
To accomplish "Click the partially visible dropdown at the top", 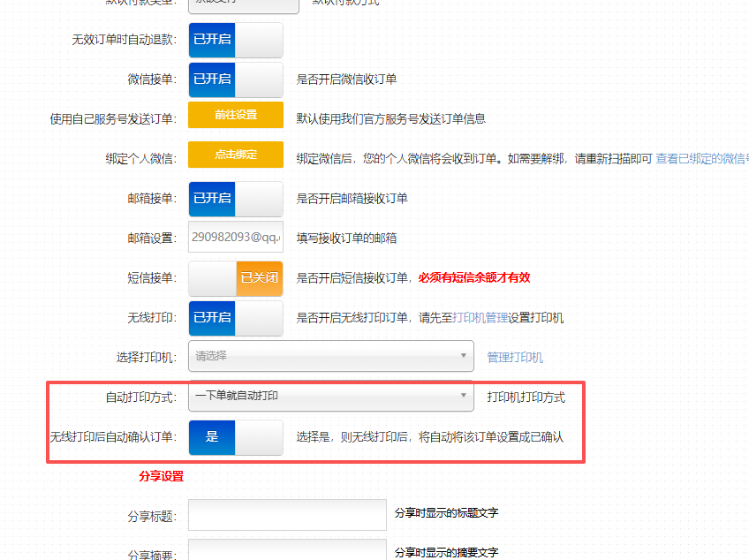I will pyautogui.click(x=244, y=5).
